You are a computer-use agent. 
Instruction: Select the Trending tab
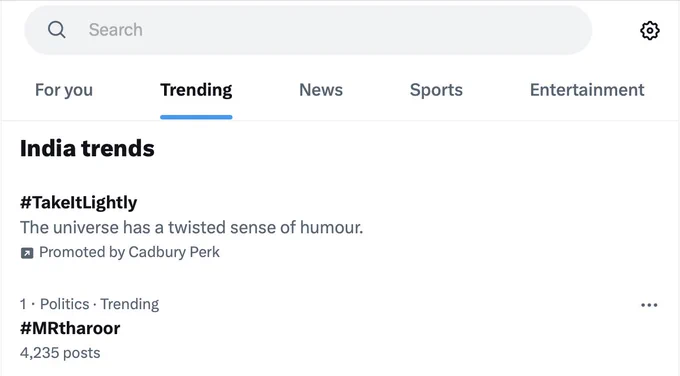196,90
